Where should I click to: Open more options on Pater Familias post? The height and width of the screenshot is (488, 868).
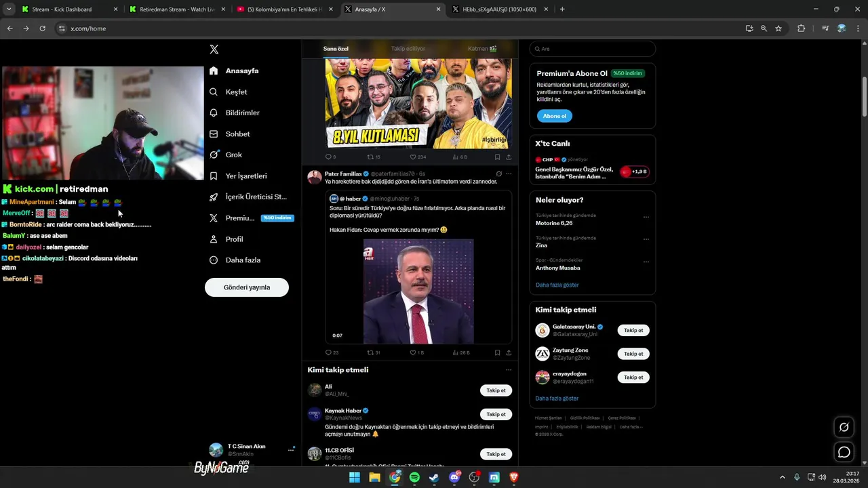(x=509, y=174)
